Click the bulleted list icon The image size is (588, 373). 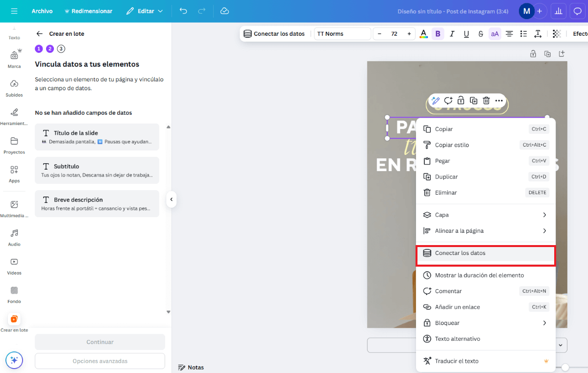coord(523,33)
